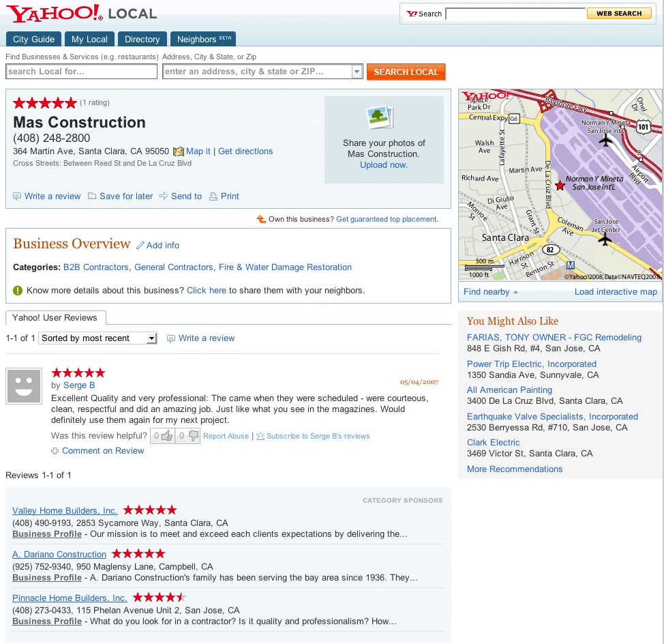This screenshot has width=664, height=644.
Task: Click the plus icon beside Comment on Review
Action: [x=55, y=451]
